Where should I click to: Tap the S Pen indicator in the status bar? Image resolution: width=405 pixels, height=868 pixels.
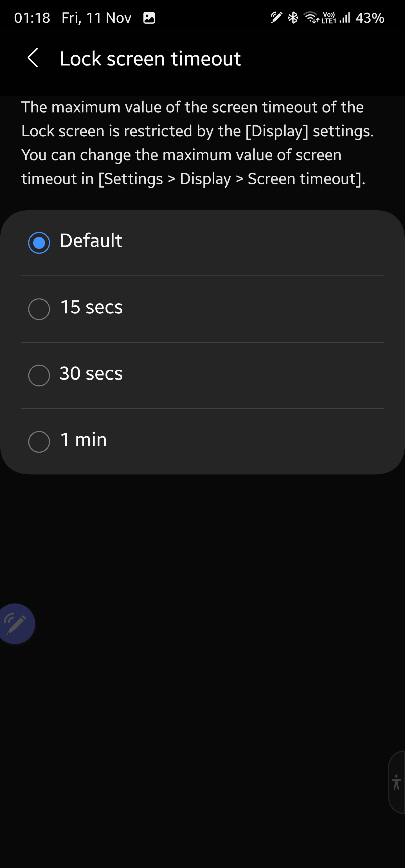(276, 17)
